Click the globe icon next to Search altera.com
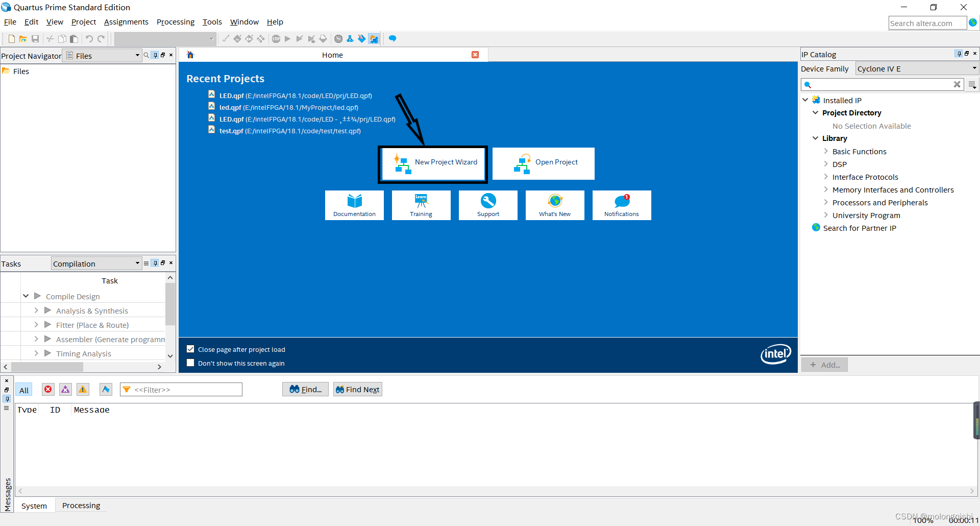This screenshot has width=980, height=526. [x=973, y=22]
